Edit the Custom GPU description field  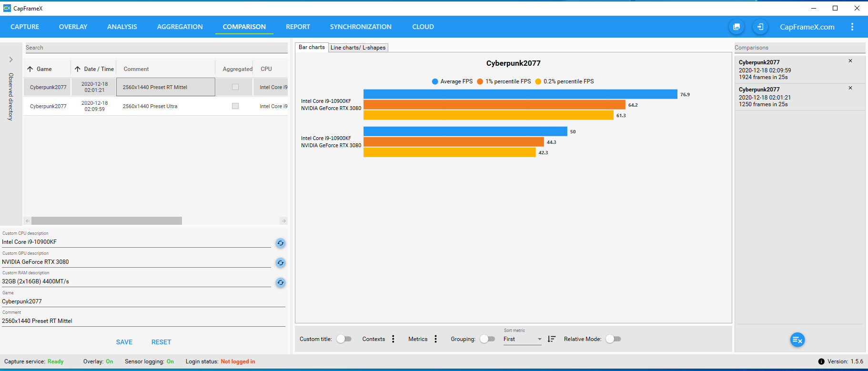(136, 262)
